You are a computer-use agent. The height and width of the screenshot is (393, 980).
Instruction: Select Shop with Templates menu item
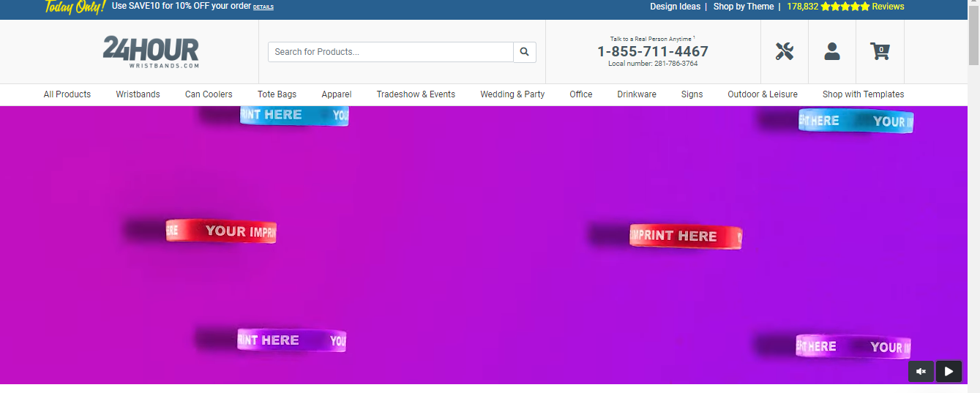coord(863,94)
